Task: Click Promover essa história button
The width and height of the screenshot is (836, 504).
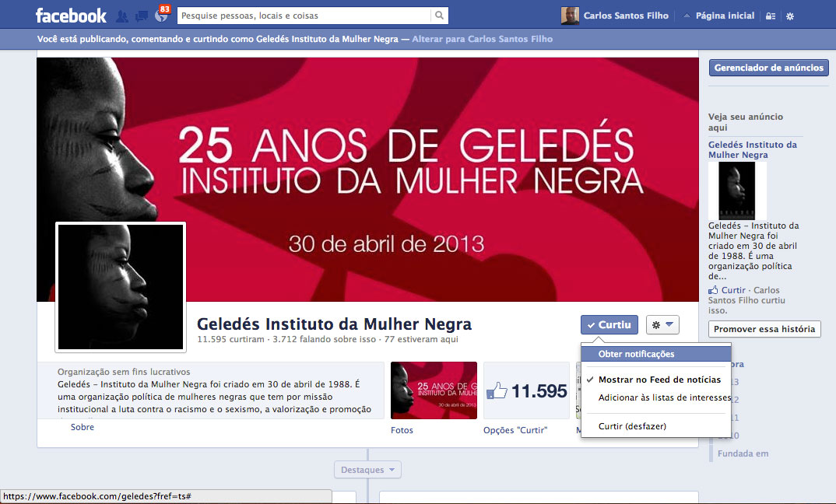Action: tap(764, 329)
